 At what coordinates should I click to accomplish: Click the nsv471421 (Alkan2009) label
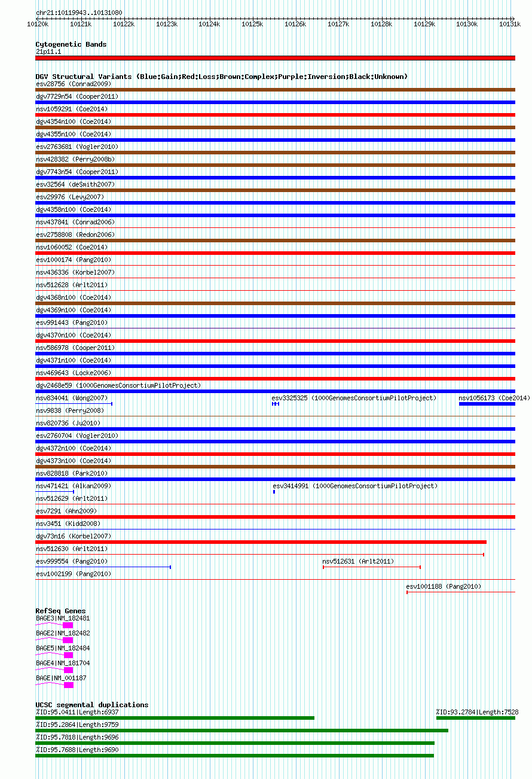coord(74,486)
